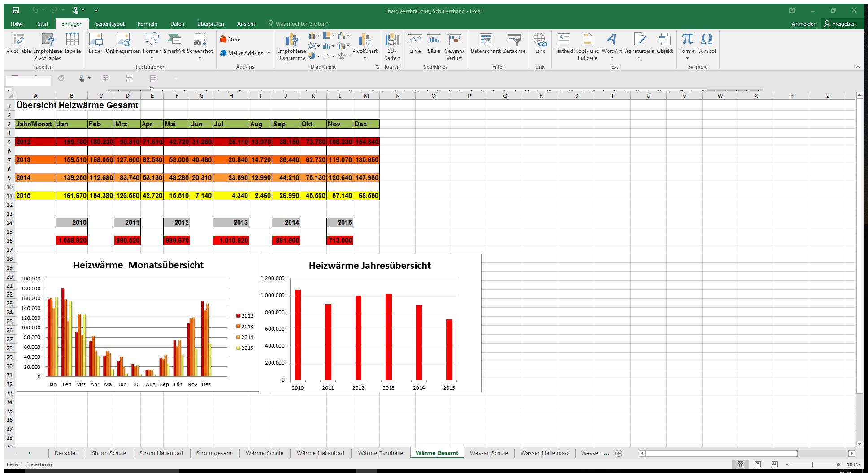The image size is (868, 473).
Task: Add a new sheet with plus icon
Action: click(619, 453)
